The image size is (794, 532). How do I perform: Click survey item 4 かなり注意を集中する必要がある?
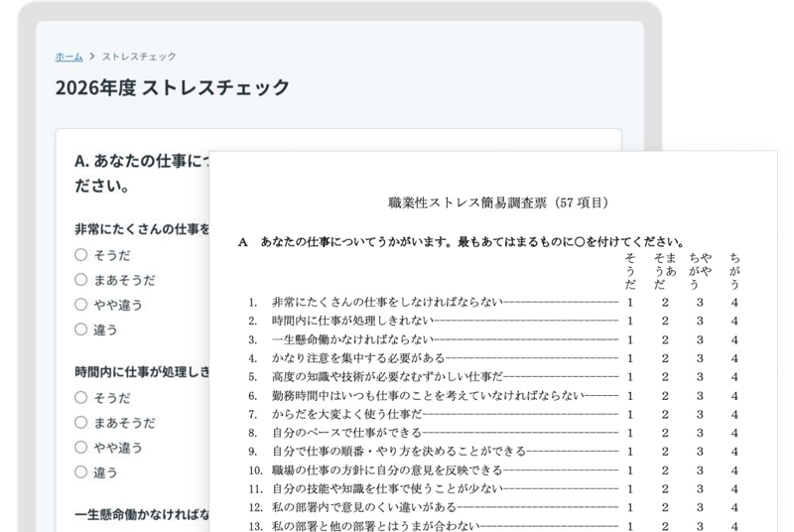pyautogui.click(x=358, y=358)
